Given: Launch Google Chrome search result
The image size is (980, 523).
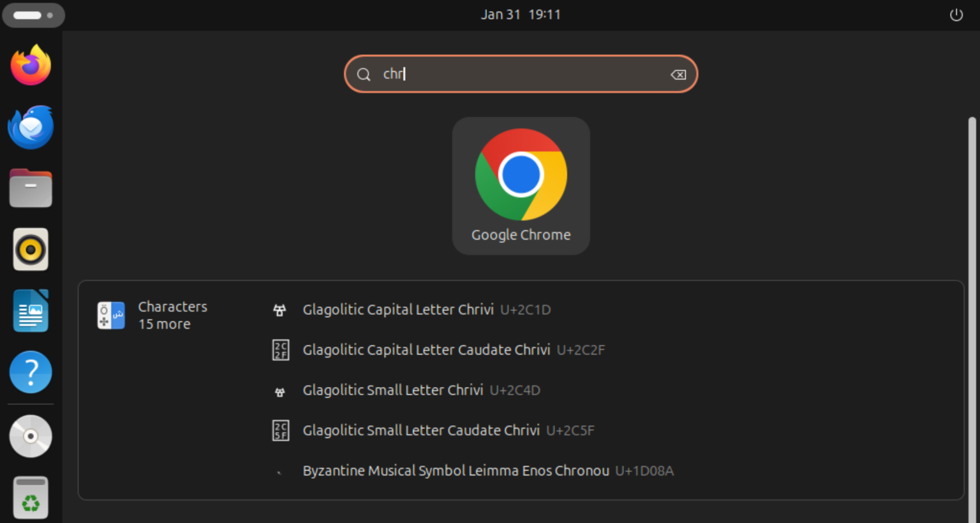Looking at the screenshot, I should pyautogui.click(x=521, y=186).
